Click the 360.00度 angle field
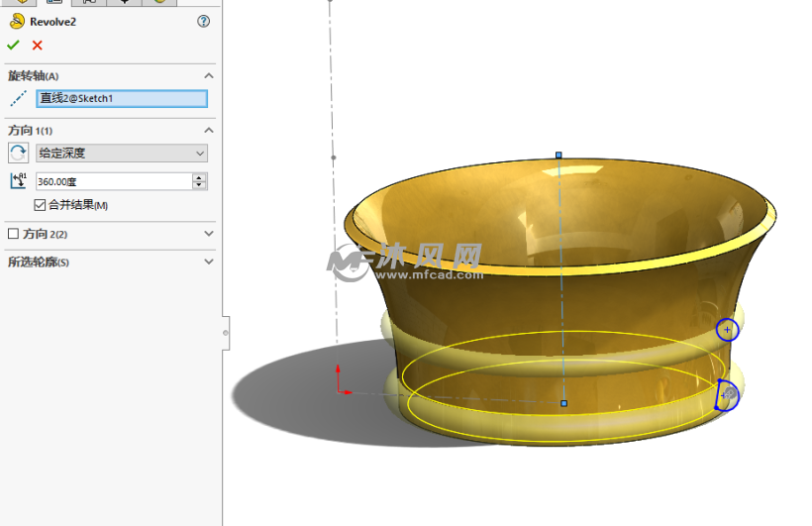 point(114,181)
